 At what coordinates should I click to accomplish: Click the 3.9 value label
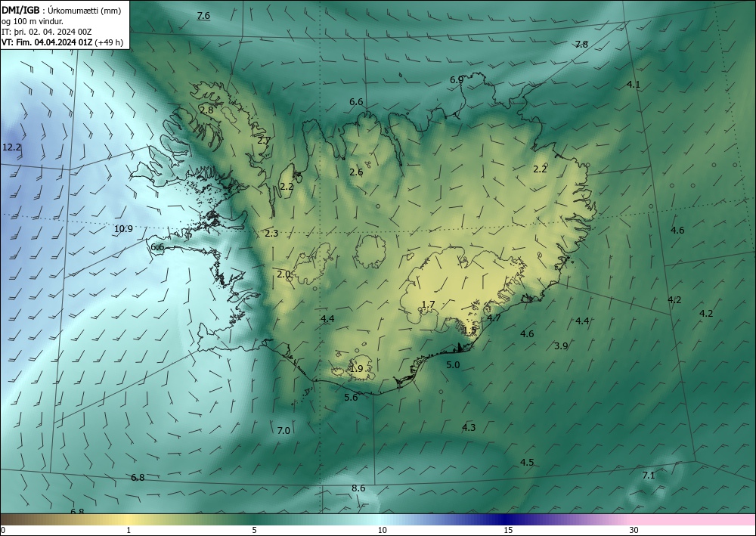click(x=561, y=345)
